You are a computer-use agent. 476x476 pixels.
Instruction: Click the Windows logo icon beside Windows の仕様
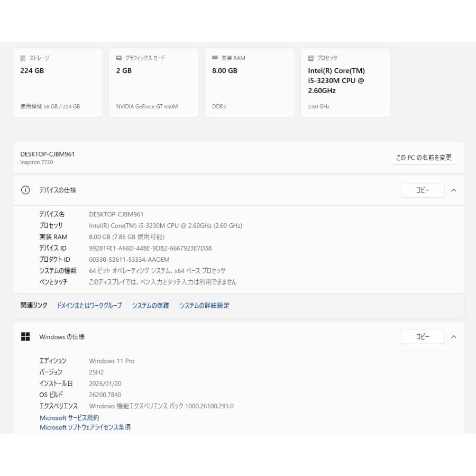click(x=25, y=337)
